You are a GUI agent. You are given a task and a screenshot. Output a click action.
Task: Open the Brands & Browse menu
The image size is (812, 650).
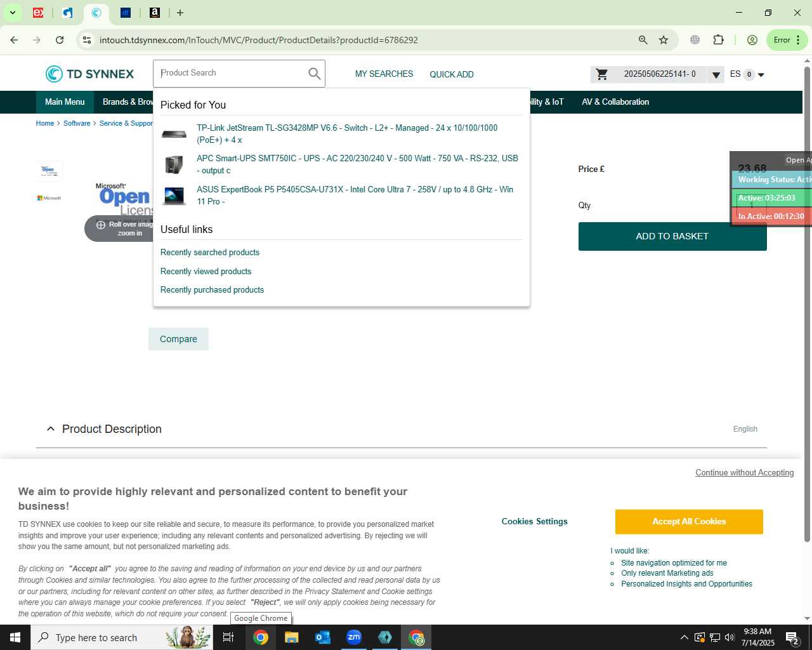pyautogui.click(x=128, y=102)
